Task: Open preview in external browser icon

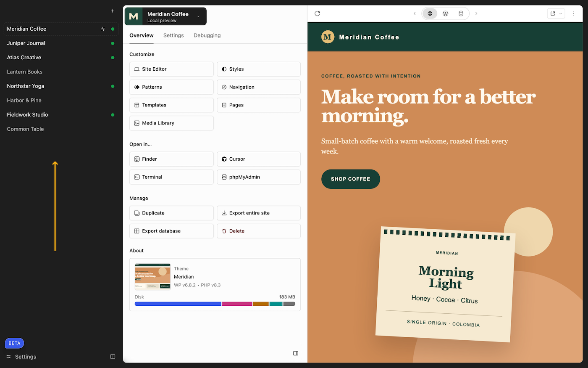Action: pyautogui.click(x=553, y=13)
